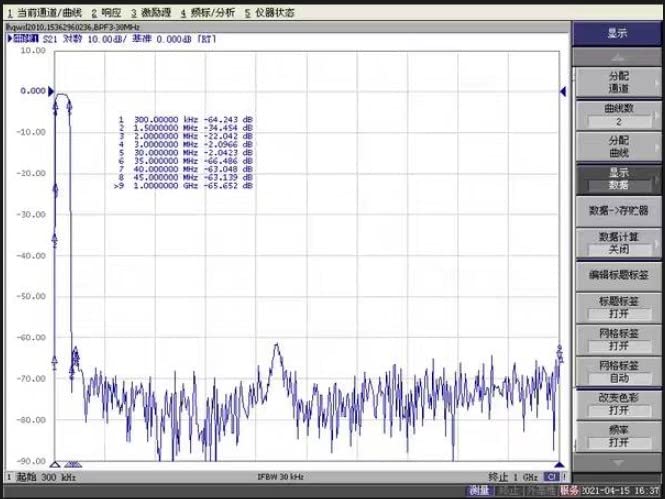Click the title label lhqwd2010 BPF3-30MHz
The image size is (665, 499).
pos(73,27)
